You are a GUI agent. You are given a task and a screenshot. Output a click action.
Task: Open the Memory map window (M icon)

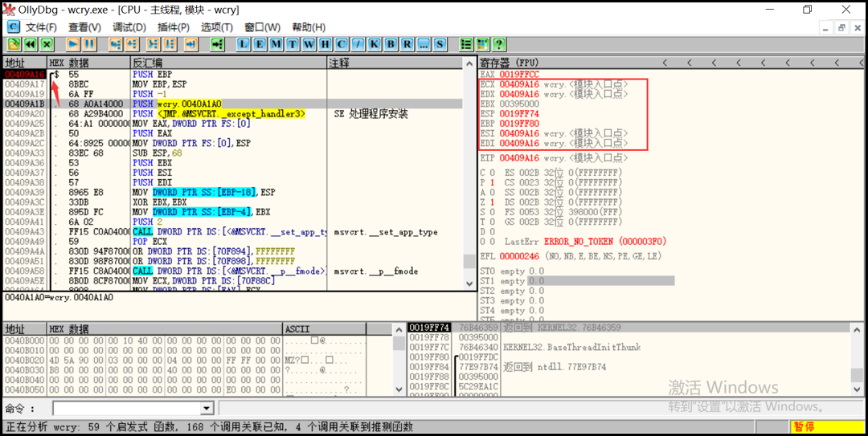click(276, 43)
